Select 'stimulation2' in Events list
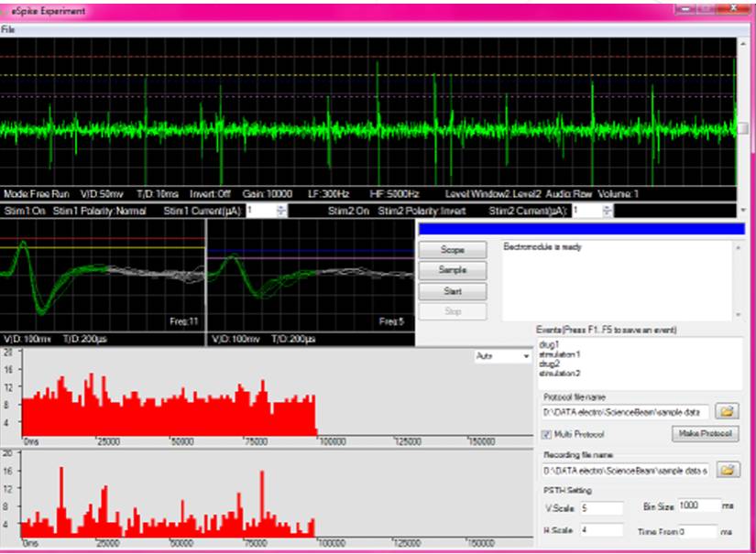756x554 pixels. (x=560, y=373)
